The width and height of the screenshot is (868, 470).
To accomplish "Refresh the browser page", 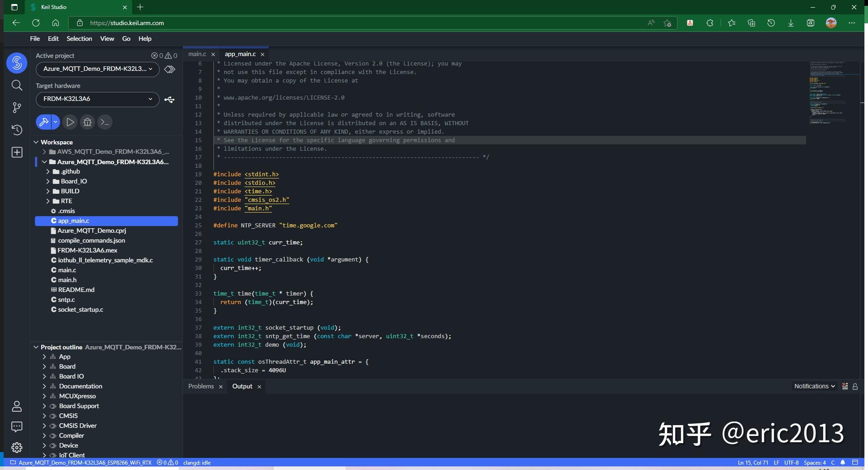I will (x=36, y=23).
